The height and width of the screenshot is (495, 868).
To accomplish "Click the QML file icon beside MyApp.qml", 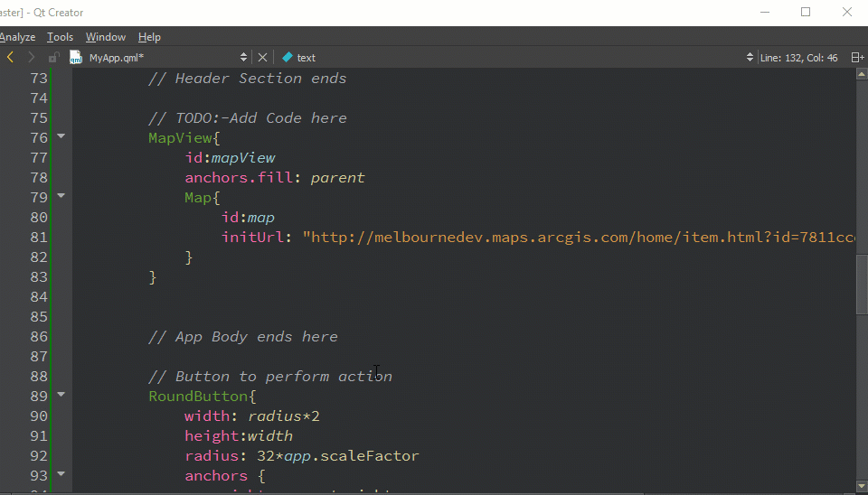I will coord(76,58).
